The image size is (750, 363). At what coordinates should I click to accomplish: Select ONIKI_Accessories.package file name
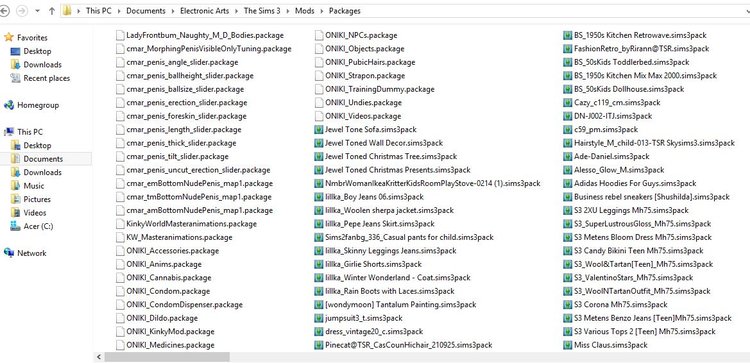173,251
